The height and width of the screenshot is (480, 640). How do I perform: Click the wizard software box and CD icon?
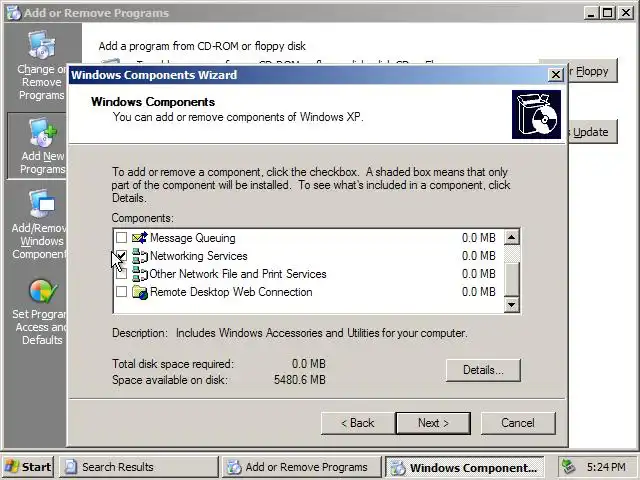[536, 115]
